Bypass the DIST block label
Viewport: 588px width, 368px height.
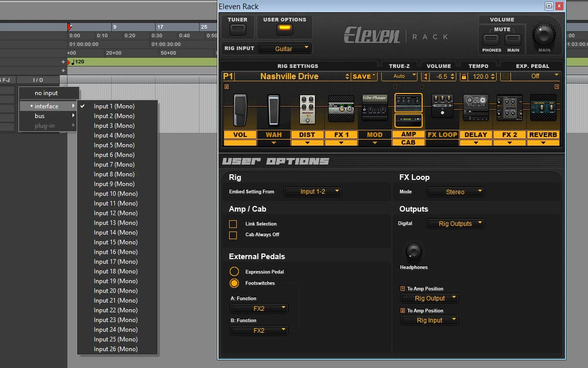click(307, 135)
